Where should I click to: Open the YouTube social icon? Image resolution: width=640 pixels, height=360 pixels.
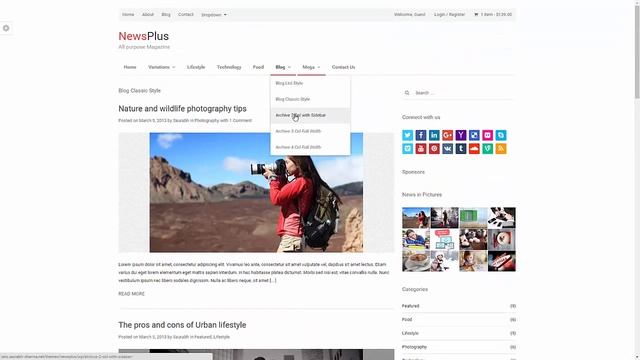click(x=421, y=149)
